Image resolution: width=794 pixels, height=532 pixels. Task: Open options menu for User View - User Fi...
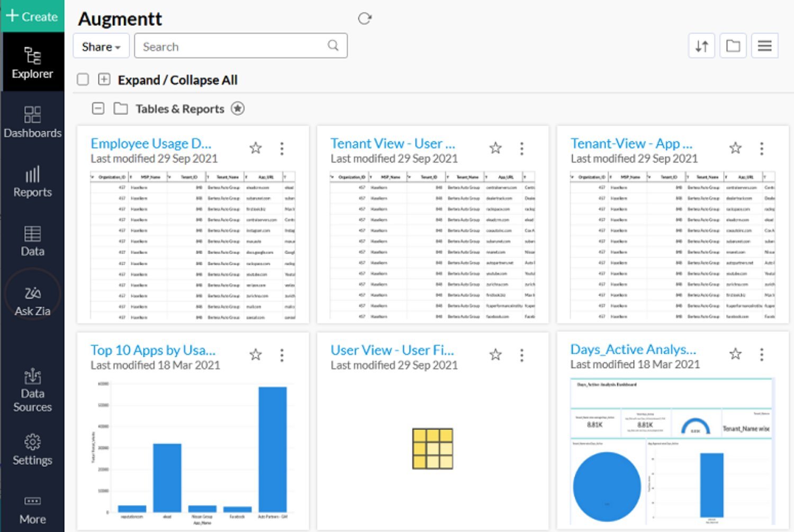click(522, 355)
